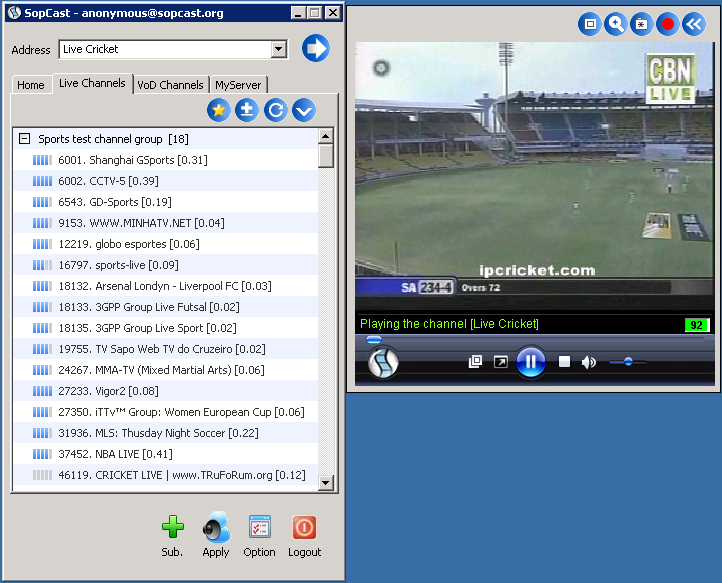
Task: Click the cricket video playback area
Action: pyautogui.click(x=534, y=177)
